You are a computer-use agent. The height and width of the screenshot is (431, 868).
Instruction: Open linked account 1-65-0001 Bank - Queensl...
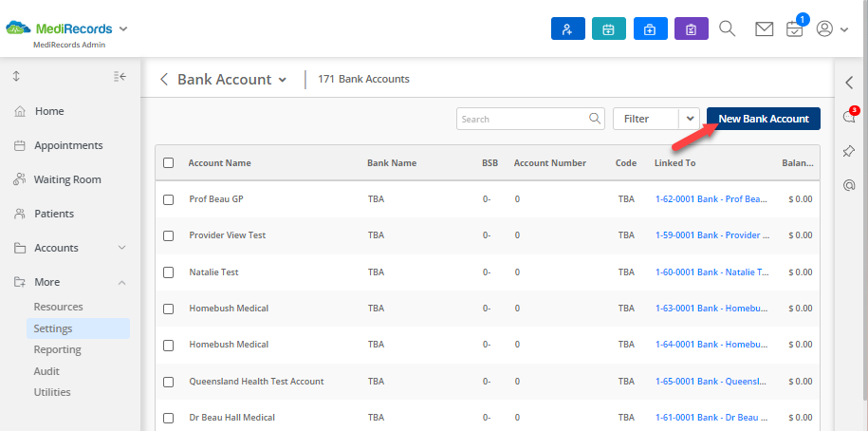pyautogui.click(x=711, y=381)
